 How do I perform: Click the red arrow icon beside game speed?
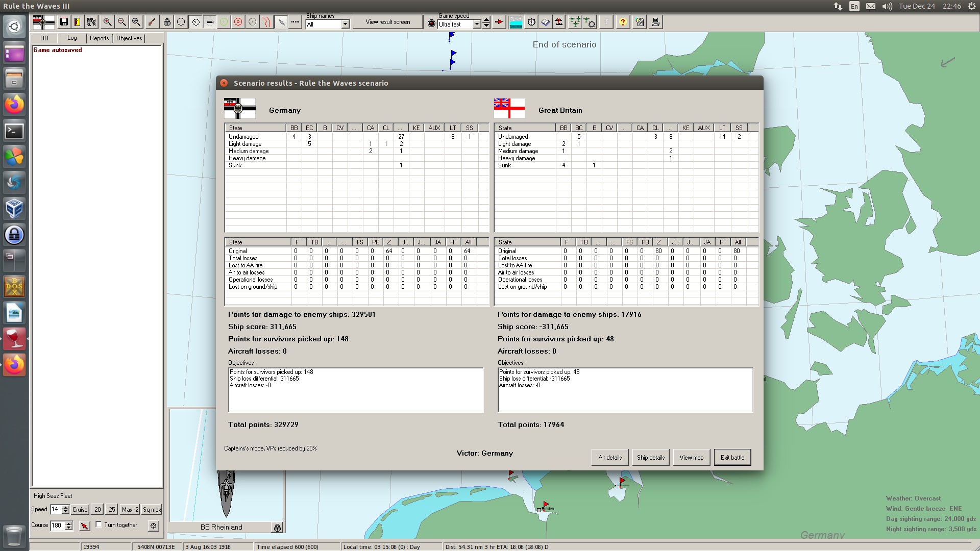pos(499,22)
